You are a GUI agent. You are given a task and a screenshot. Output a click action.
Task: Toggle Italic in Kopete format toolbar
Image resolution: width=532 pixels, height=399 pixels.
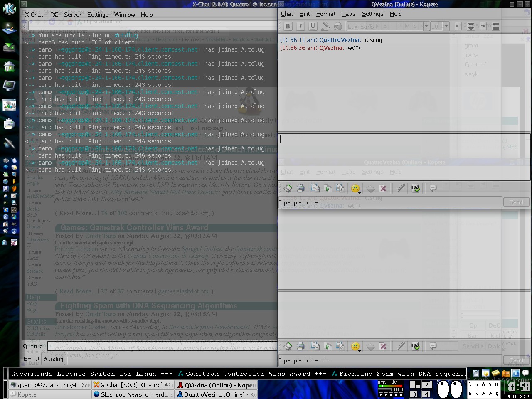(x=300, y=26)
